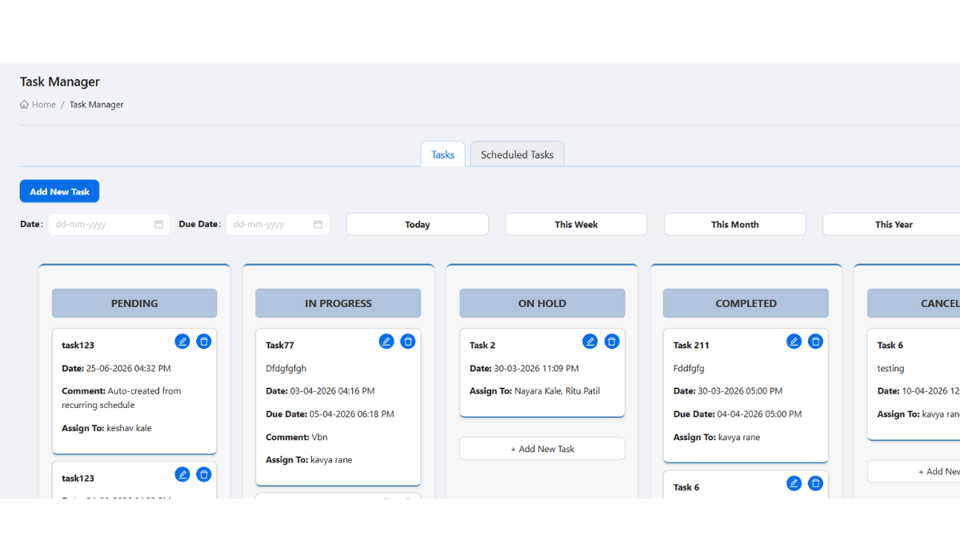960x560 pixels.
Task: Click Date 30-03-2026 05:00 PM
Action: pos(728,391)
